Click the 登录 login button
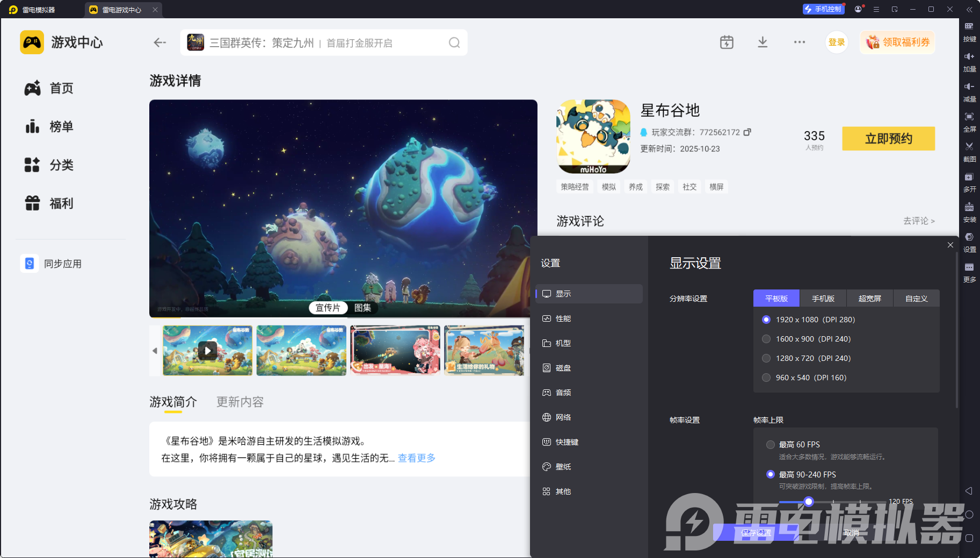Image resolution: width=980 pixels, height=558 pixels. click(837, 42)
